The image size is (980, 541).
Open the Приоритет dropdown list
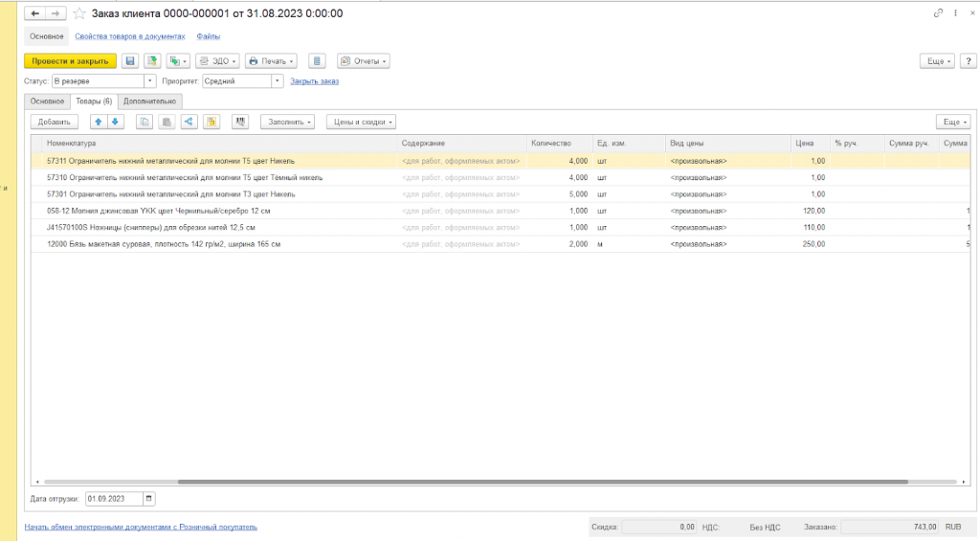tap(278, 81)
